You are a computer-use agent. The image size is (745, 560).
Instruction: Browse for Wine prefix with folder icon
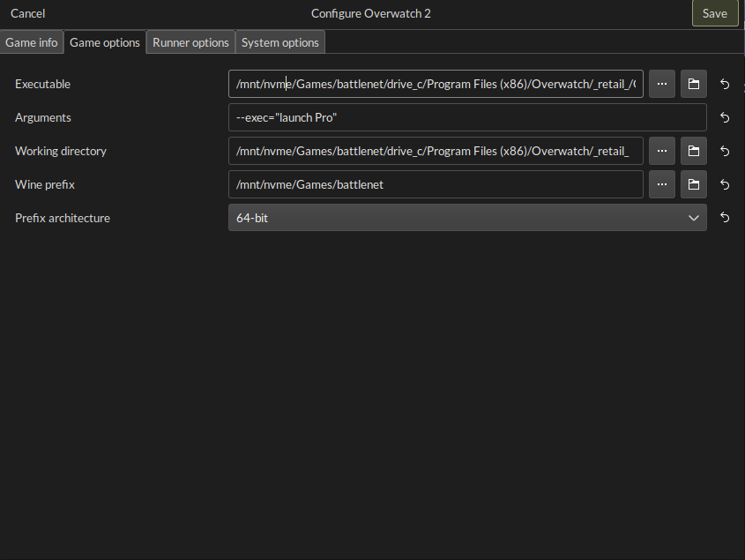(694, 184)
